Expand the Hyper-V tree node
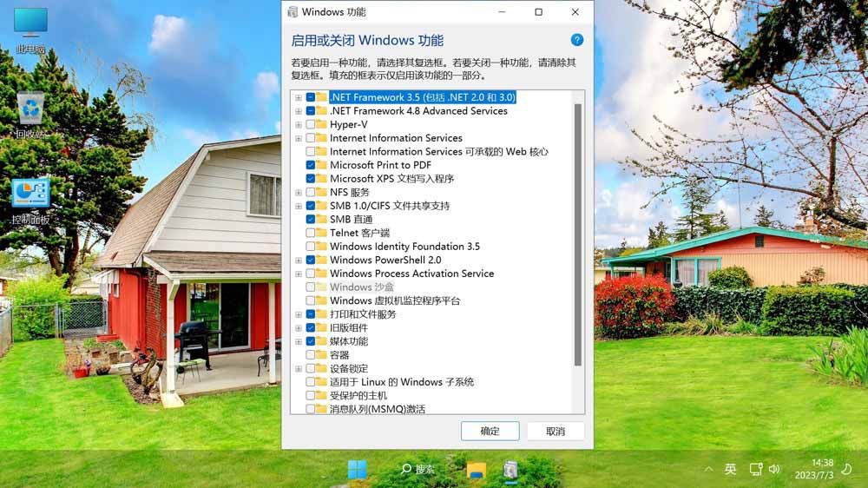 299,125
